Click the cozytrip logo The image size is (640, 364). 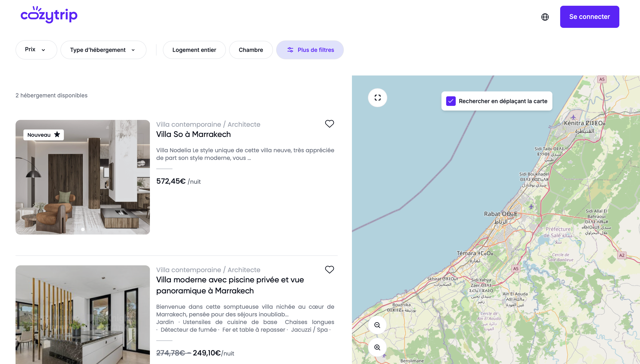[x=49, y=15]
